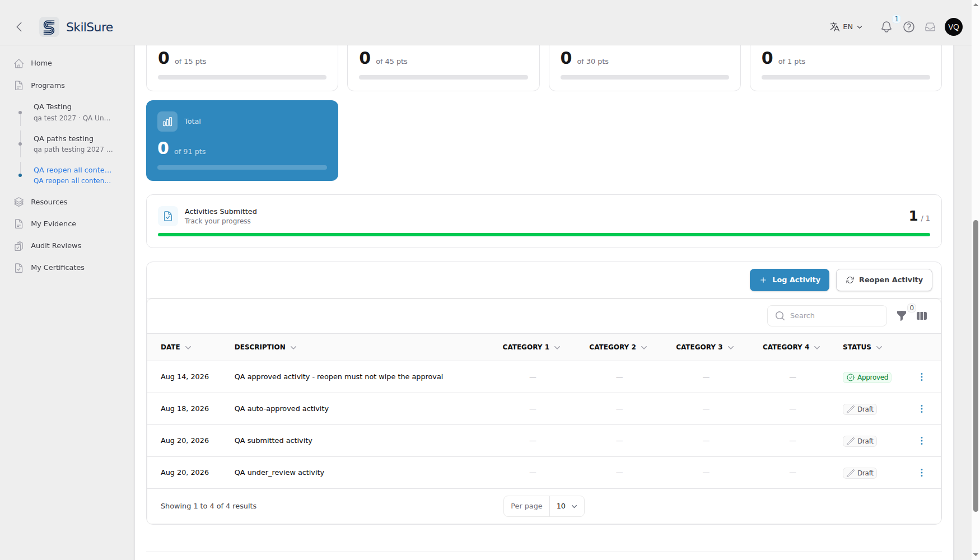Select the QA paths testing program

point(73,144)
